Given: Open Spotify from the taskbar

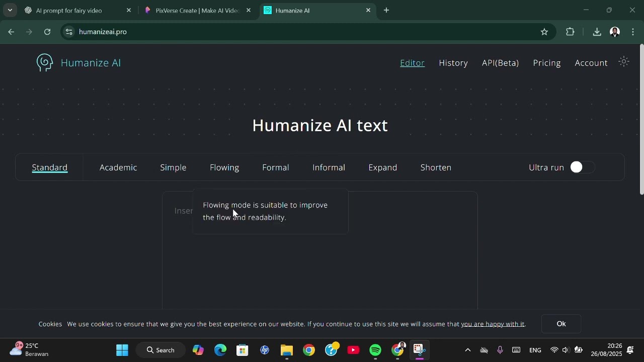Looking at the screenshot, I should pos(375,350).
